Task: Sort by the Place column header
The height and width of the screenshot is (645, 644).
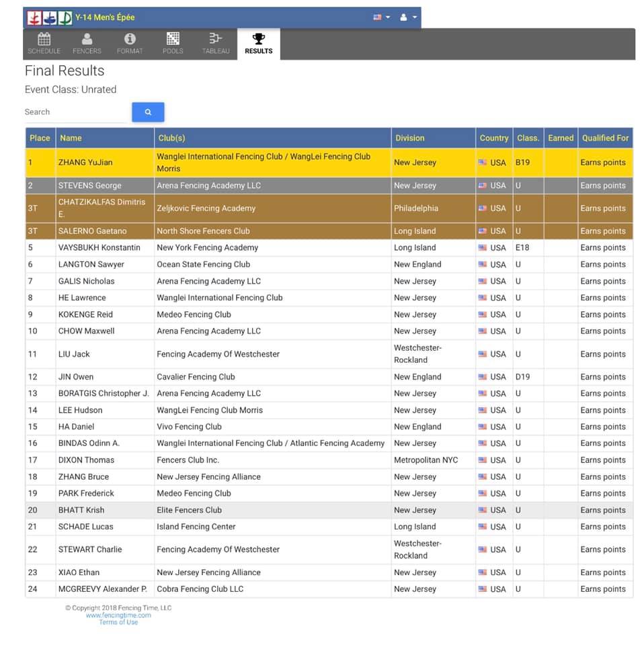Action: [x=40, y=138]
